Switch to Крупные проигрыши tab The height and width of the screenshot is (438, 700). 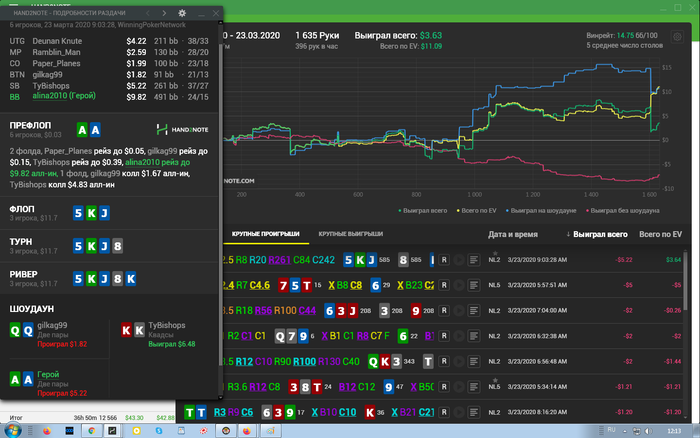[265, 234]
